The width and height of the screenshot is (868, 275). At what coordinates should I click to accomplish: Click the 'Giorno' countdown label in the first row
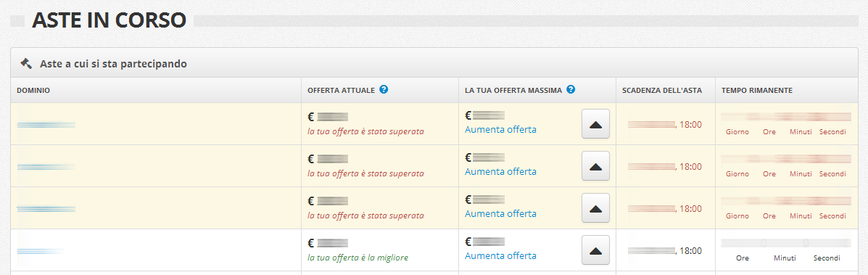(737, 132)
